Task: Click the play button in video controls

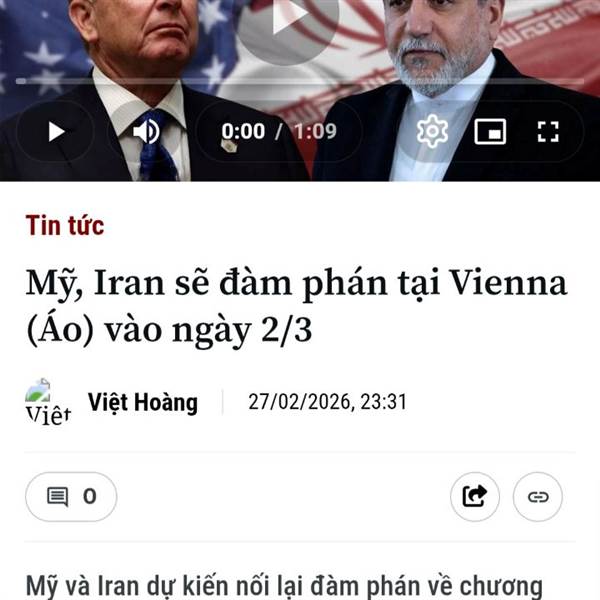Action: pos(56,132)
